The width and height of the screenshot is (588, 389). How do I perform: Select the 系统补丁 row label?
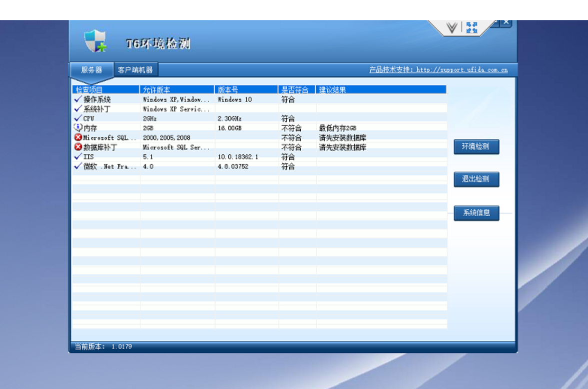97,109
